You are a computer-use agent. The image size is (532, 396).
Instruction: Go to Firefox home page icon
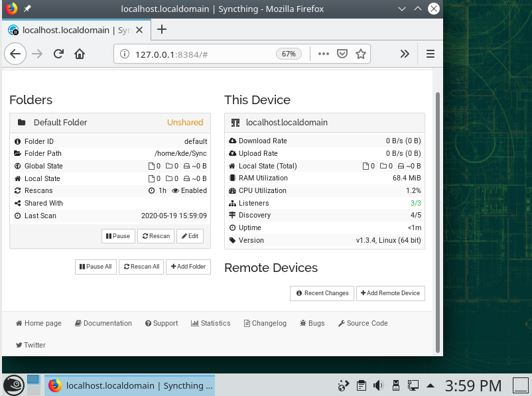pyautogui.click(x=80, y=54)
